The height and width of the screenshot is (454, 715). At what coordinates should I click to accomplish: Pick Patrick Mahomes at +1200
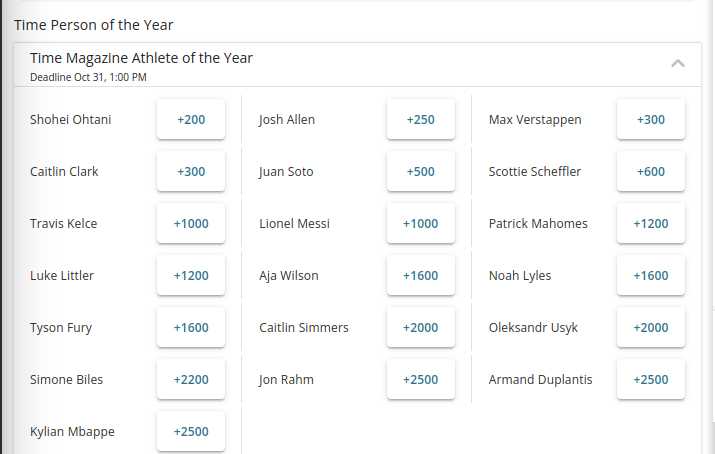[x=651, y=224]
